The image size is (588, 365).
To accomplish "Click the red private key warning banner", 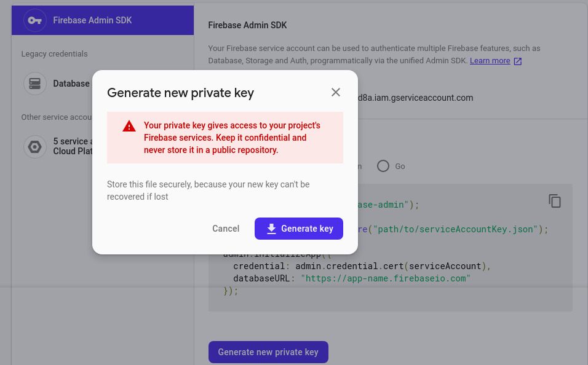I will [225, 138].
